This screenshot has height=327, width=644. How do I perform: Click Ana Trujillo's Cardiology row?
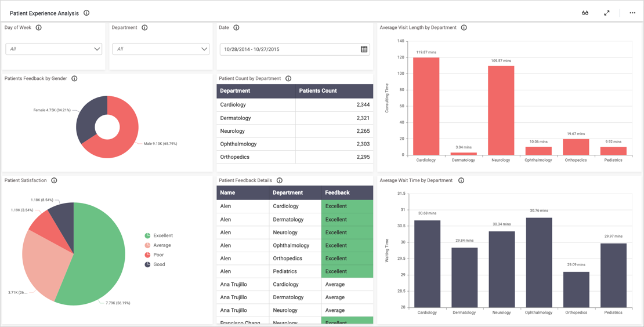click(x=295, y=284)
